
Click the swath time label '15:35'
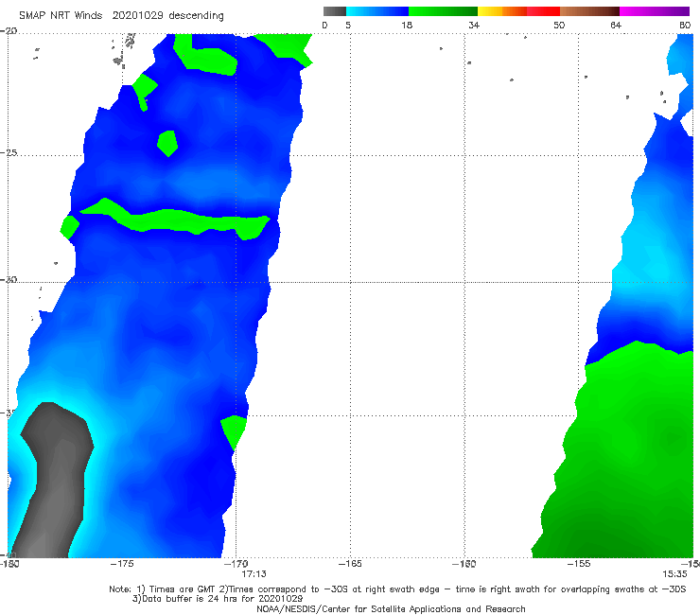[x=674, y=574]
